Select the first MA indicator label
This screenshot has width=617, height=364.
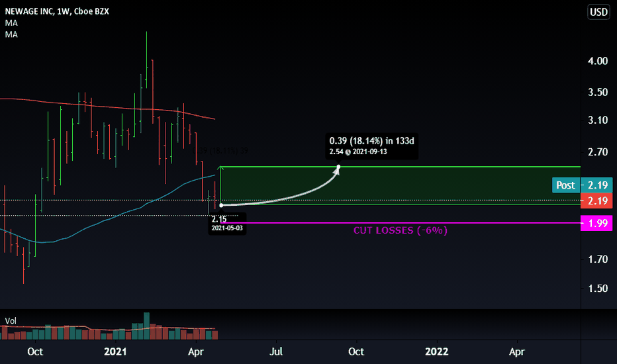pyautogui.click(x=11, y=23)
